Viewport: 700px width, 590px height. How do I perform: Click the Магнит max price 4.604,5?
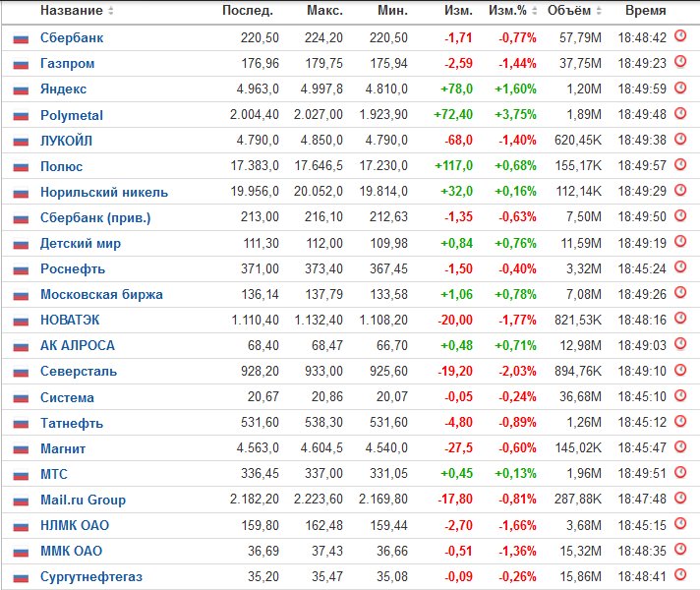pyautogui.click(x=321, y=448)
